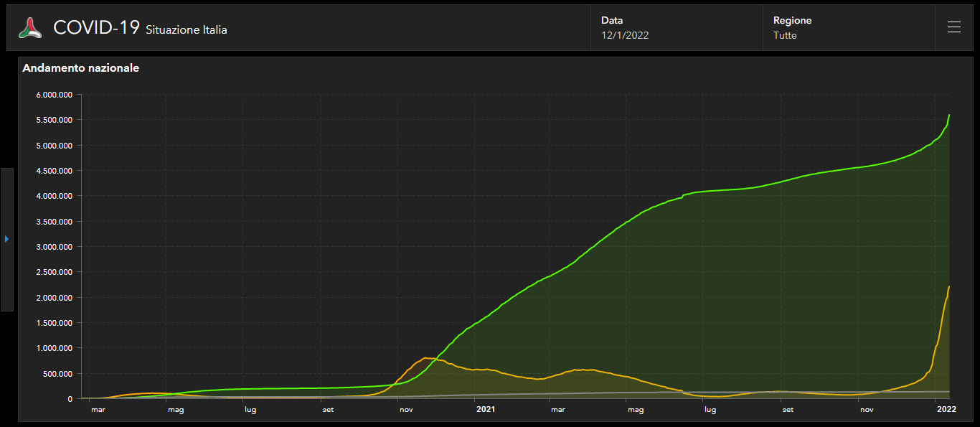Click the orange curve peak near November 2020

426,357
